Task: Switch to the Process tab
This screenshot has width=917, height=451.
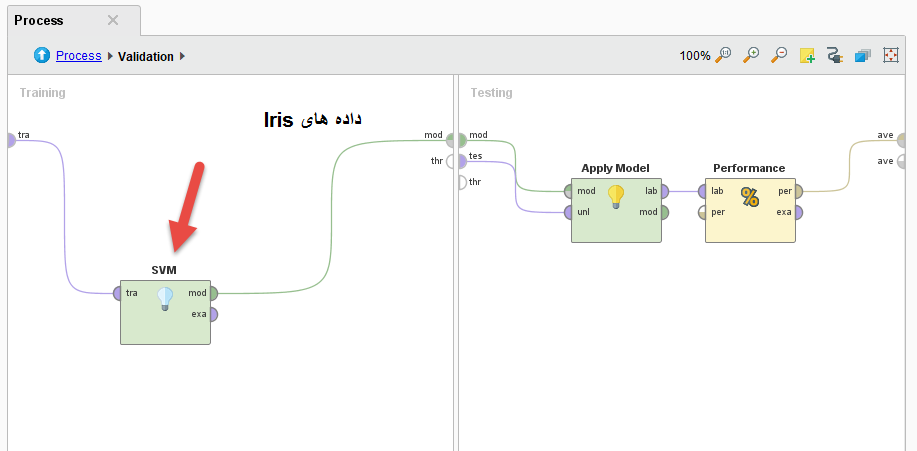Action: tap(40, 20)
